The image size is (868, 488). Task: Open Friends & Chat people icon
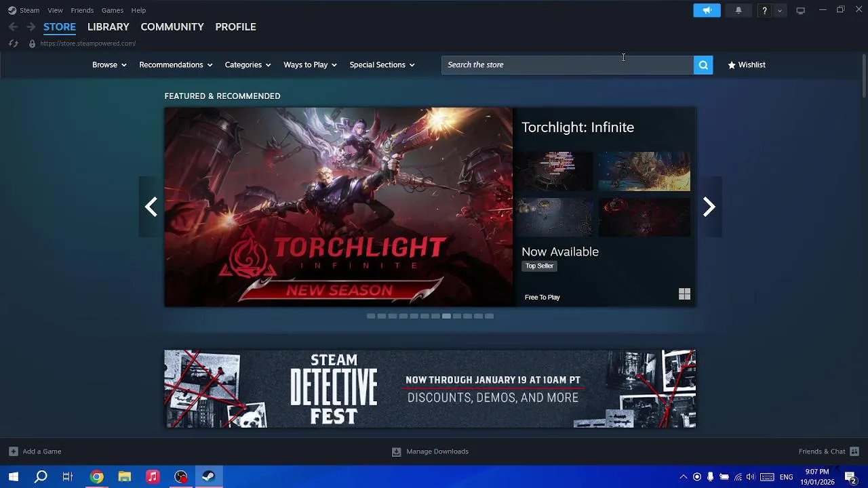[854, 451]
